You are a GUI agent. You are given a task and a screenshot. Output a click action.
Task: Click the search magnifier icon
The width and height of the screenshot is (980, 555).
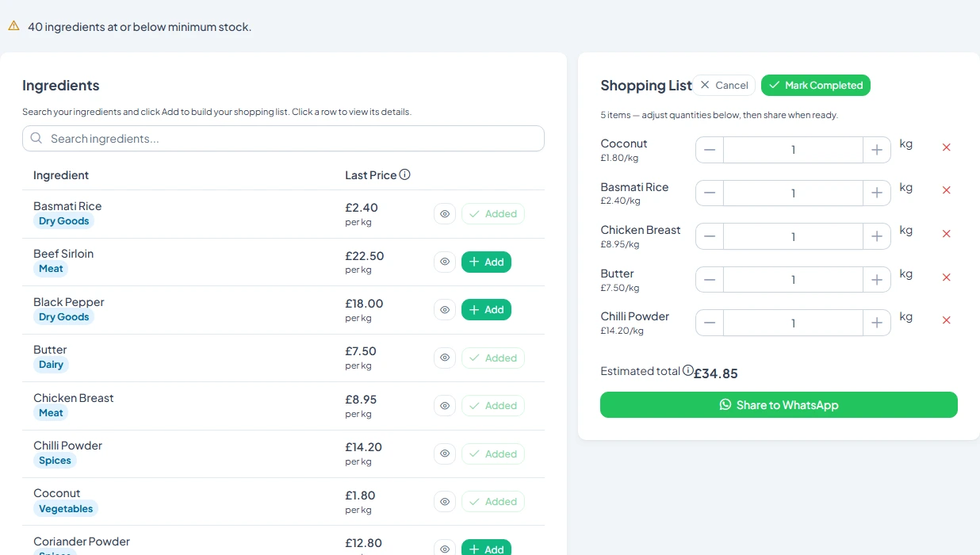click(36, 138)
